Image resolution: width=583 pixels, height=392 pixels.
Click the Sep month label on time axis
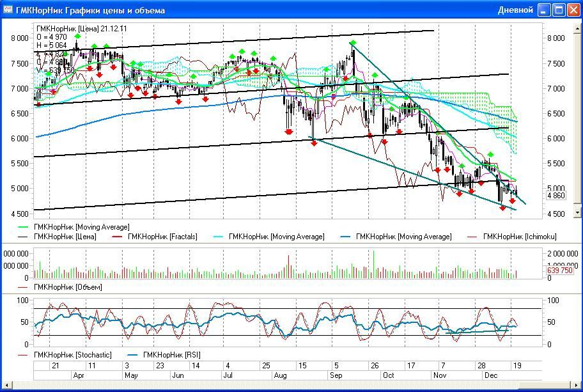[336, 375]
